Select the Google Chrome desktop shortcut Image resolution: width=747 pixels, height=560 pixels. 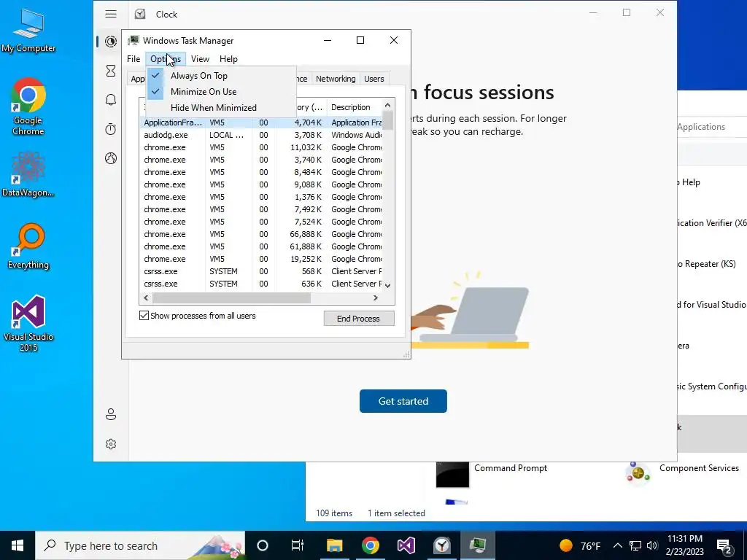pos(28,106)
